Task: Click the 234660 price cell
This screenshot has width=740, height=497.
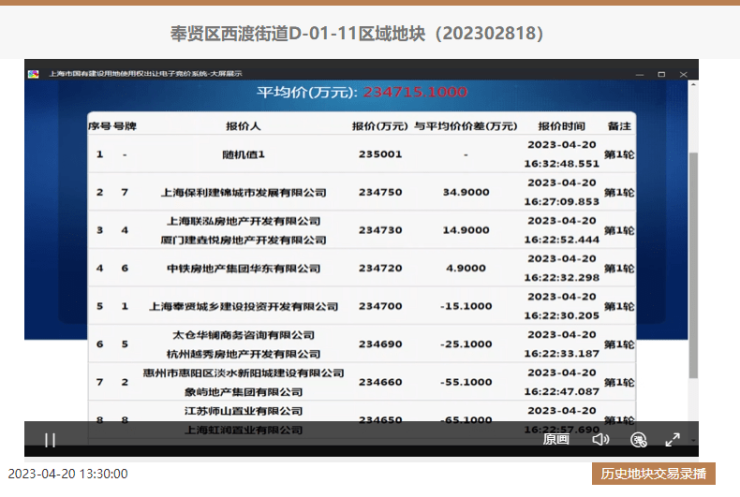Action: coord(380,382)
